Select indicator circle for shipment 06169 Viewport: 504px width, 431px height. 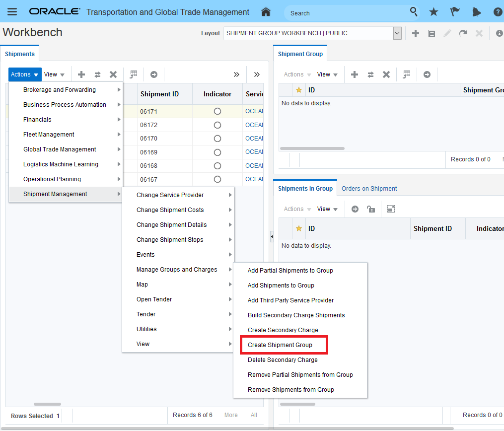[217, 152]
